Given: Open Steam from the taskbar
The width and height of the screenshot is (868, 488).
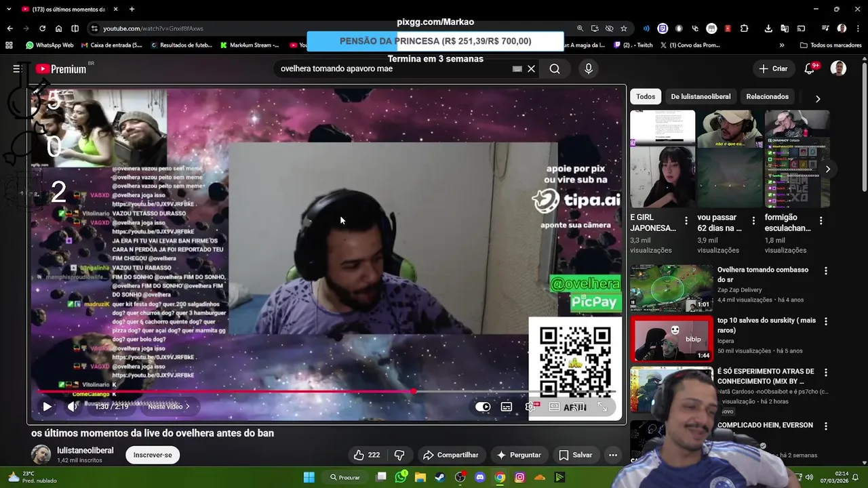Looking at the screenshot, I should coord(441,477).
